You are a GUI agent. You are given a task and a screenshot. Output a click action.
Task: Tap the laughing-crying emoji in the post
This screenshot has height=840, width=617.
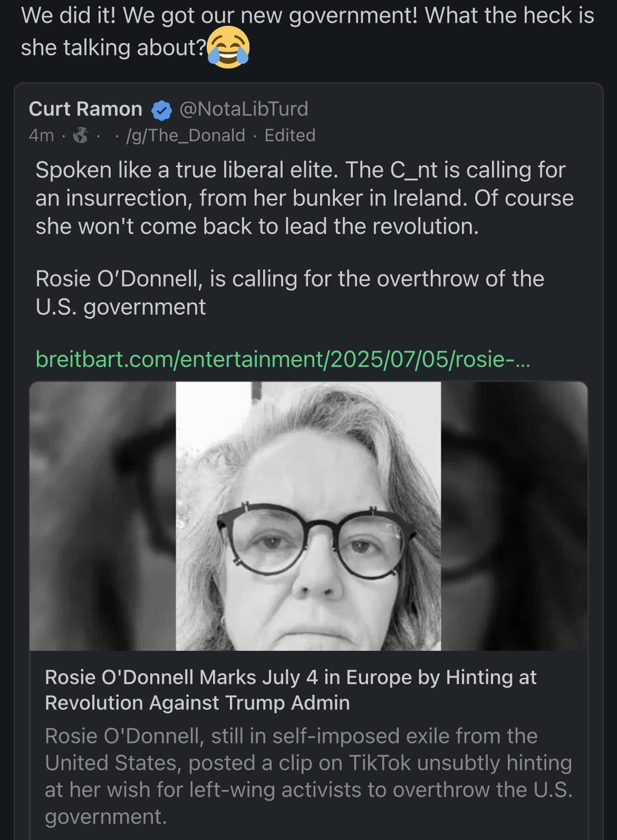point(228,47)
